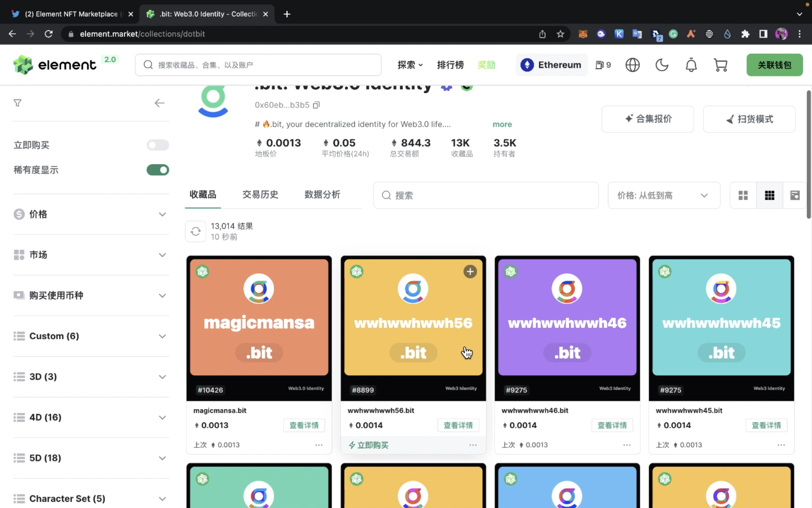Add wwhwwhwwh56 card to cart with plus
Image resolution: width=812 pixels, height=508 pixels.
[470, 272]
